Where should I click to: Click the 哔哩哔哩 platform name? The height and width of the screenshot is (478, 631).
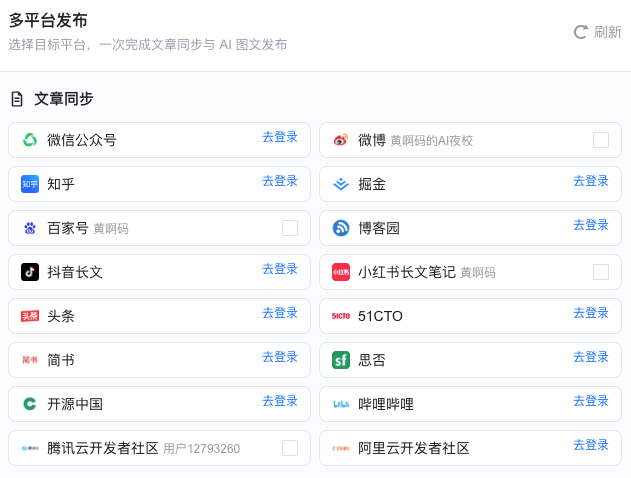click(386, 404)
